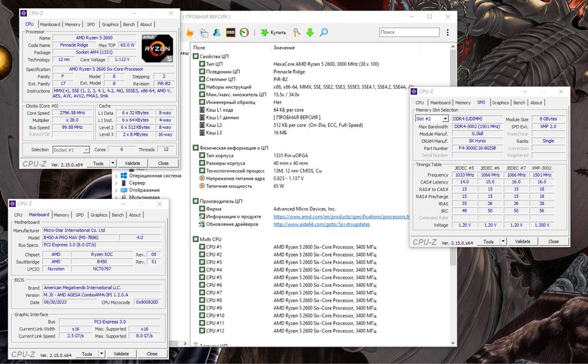Switch to CPU tab in CPU-Z SPD window
This screenshot has width=588, height=364.
(x=420, y=103)
